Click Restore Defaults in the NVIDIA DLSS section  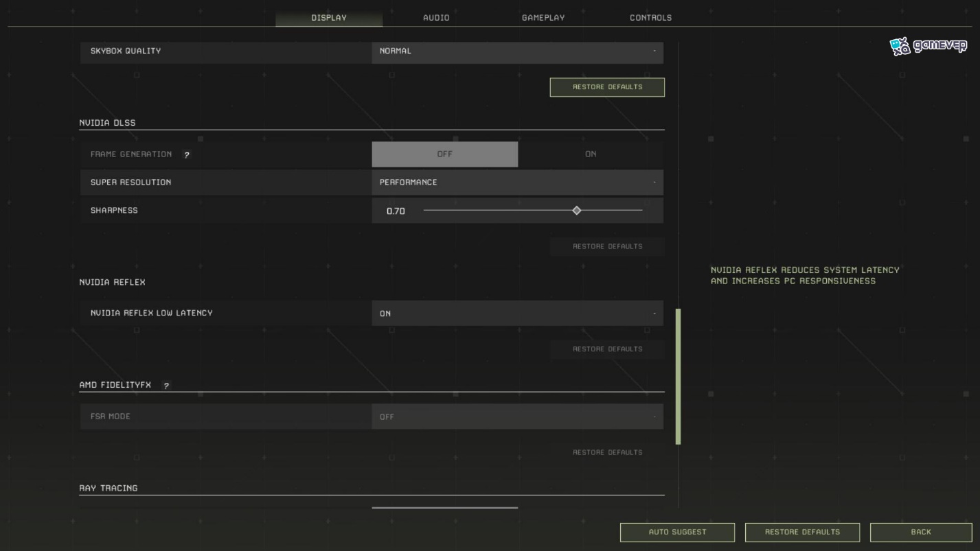[607, 246]
